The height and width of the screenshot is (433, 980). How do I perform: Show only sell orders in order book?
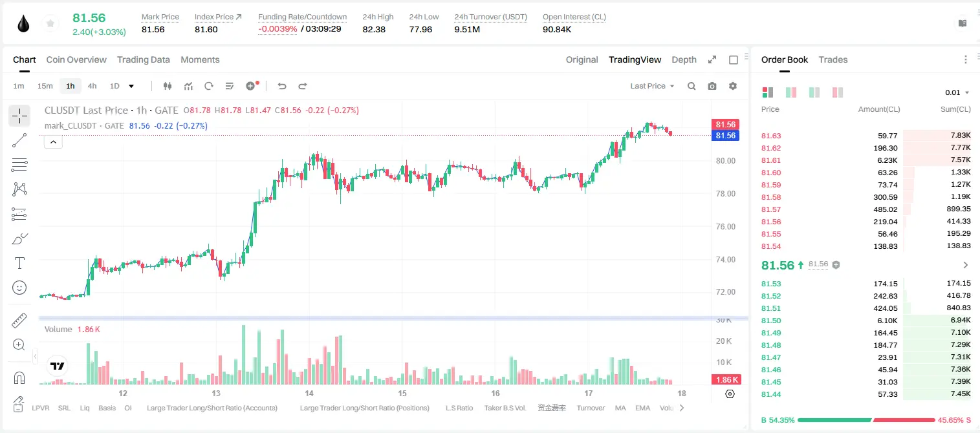click(838, 92)
